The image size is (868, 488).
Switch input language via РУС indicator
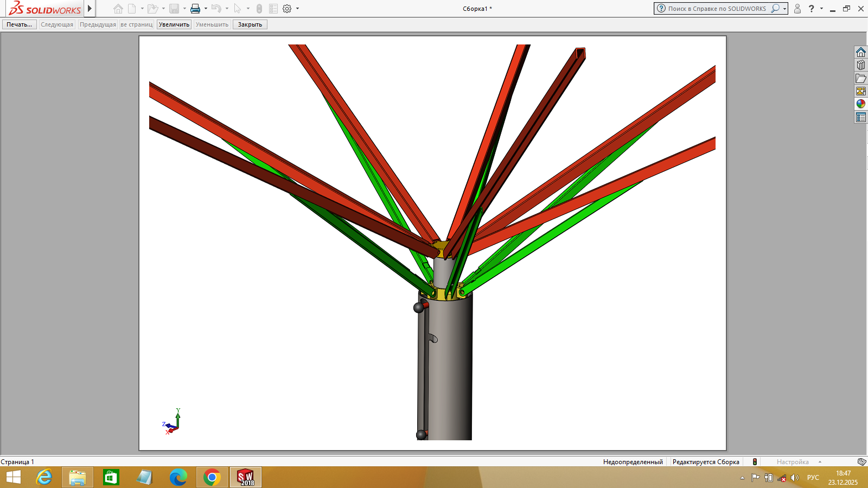(813, 478)
